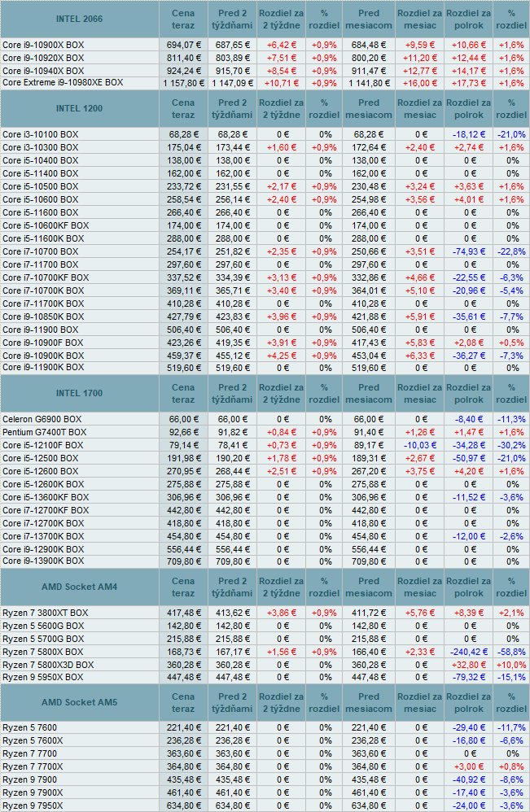Click the 168,73 € price of Ryzen 7 5800X
This screenshot has width=530, height=812.
(183, 652)
